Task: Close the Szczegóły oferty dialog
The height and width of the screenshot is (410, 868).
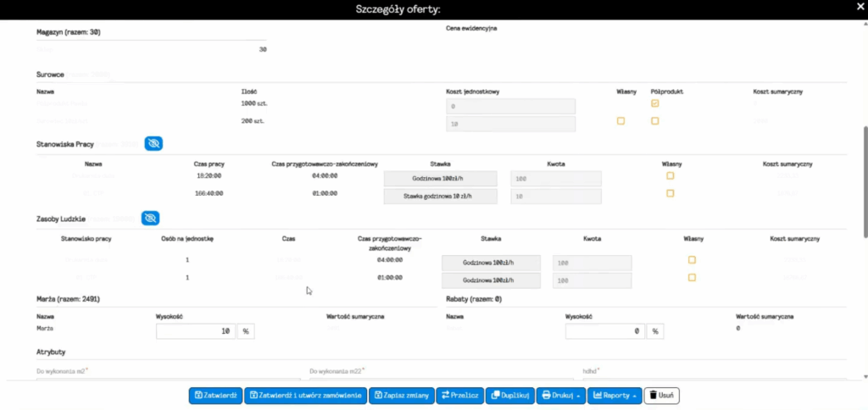Action: pos(854,8)
